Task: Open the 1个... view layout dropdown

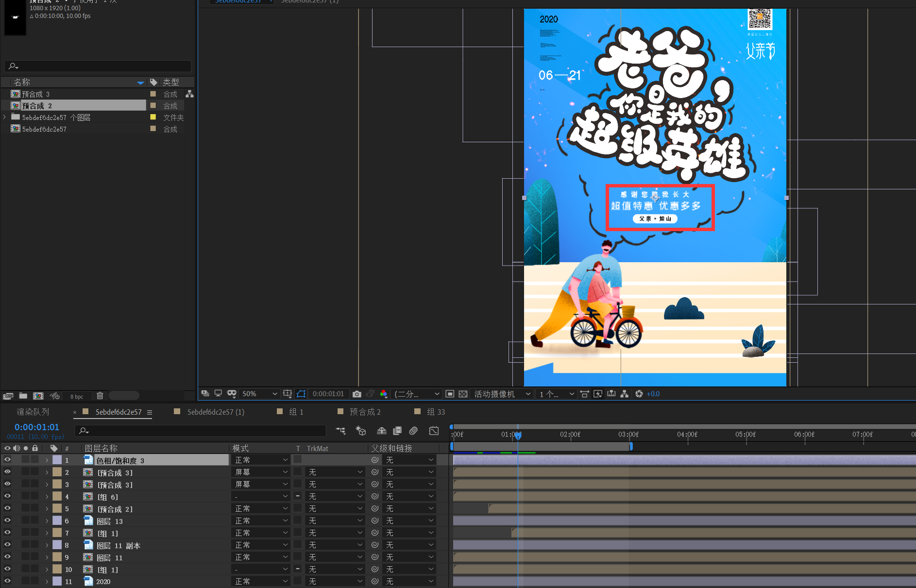Action: [x=557, y=394]
